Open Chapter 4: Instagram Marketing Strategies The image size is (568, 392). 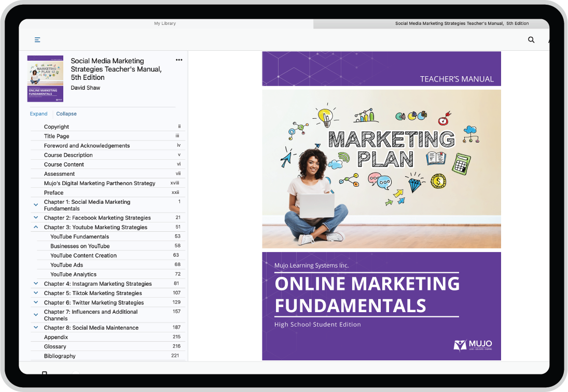(98, 284)
